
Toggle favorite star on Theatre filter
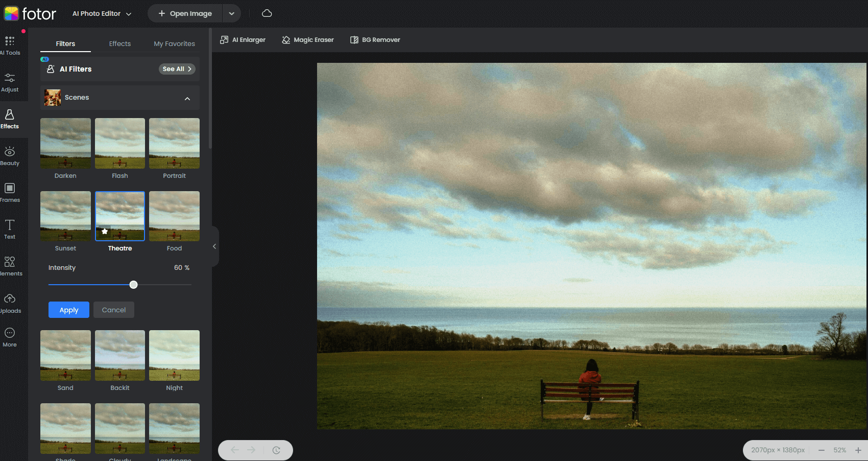point(105,232)
